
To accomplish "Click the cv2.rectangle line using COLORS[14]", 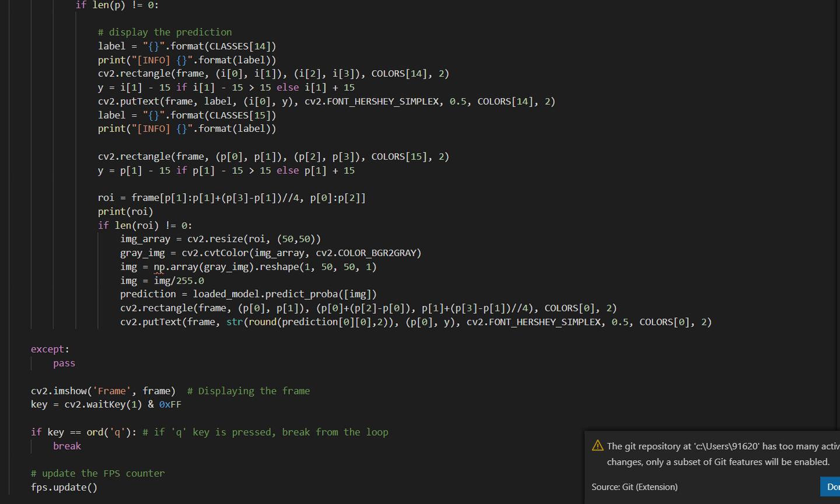I will pyautogui.click(x=274, y=73).
